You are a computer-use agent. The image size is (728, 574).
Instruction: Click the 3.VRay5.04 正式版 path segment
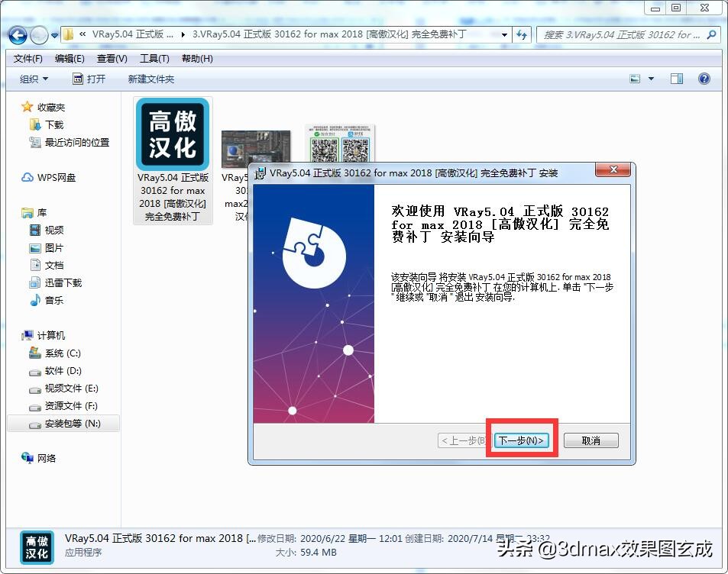(329, 34)
